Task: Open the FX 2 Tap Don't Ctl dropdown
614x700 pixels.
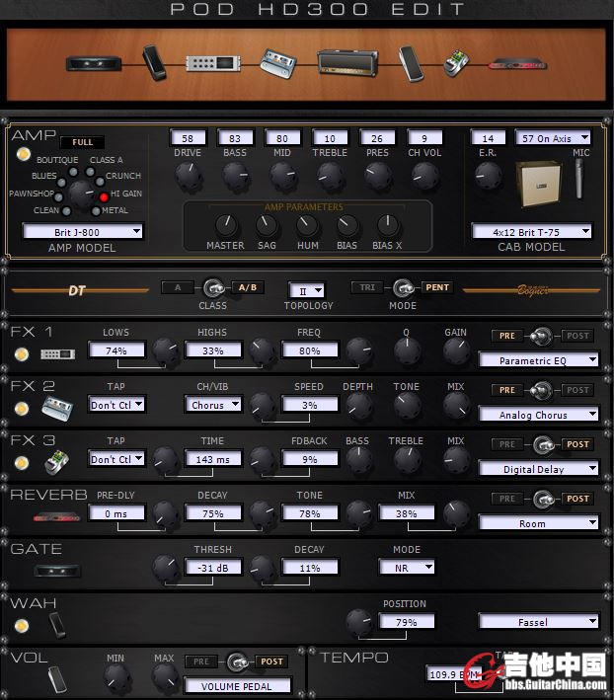Action: point(116,405)
